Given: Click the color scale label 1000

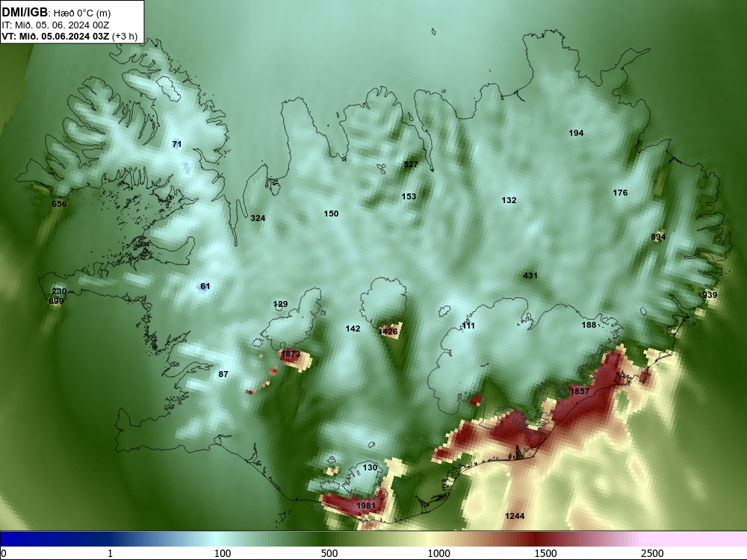Looking at the screenshot, I should [x=438, y=553].
